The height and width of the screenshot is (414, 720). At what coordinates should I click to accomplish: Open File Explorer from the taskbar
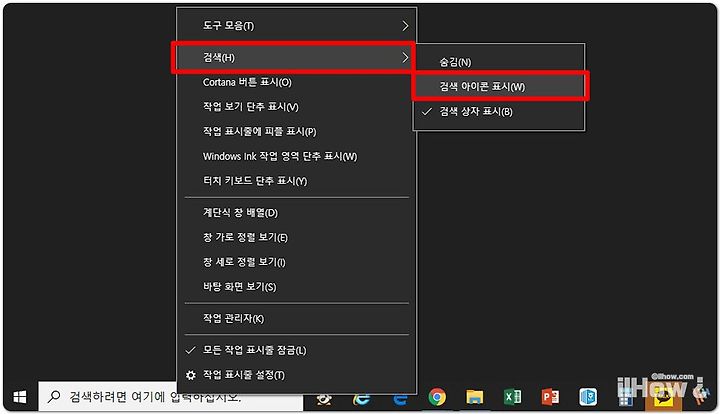(x=474, y=397)
